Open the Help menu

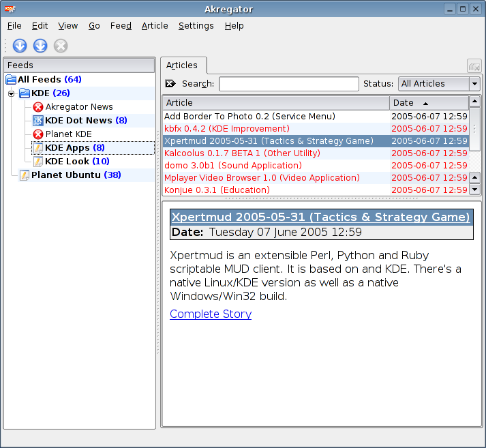(234, 26)
